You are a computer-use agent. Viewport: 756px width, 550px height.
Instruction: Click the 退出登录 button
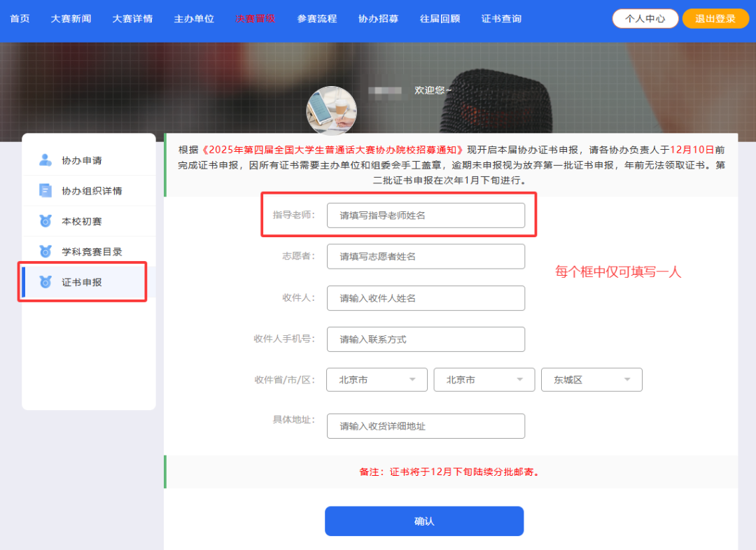[715, 19]
